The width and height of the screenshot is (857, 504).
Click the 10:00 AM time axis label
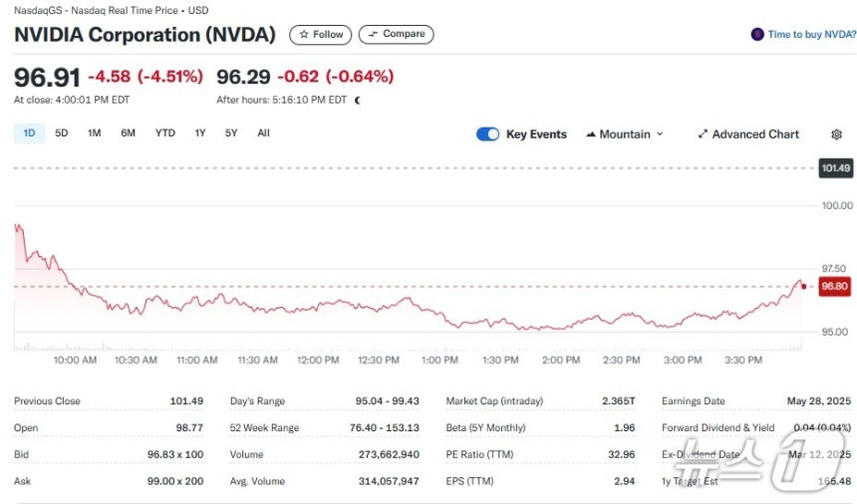(75, 360)
